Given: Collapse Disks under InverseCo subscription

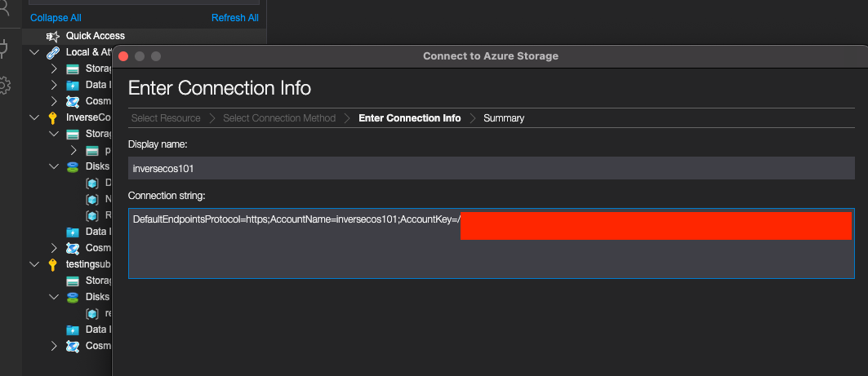Looking at the screenshot, I should (54, 166).
